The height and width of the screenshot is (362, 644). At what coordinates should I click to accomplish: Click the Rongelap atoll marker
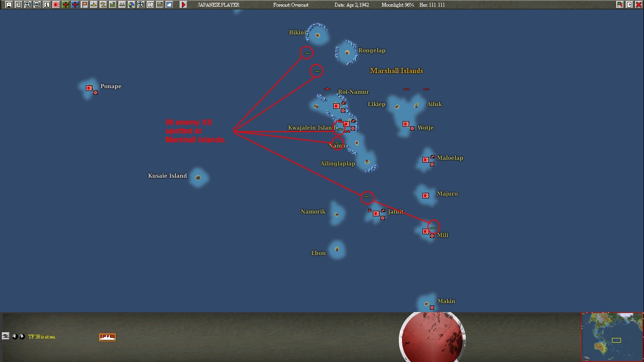coord(347,52)
